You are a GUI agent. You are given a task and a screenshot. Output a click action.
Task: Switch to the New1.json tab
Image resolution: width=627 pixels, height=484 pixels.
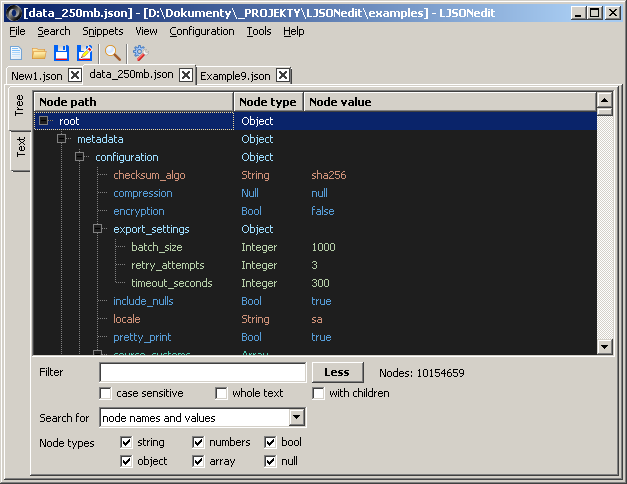click(37, 76)
